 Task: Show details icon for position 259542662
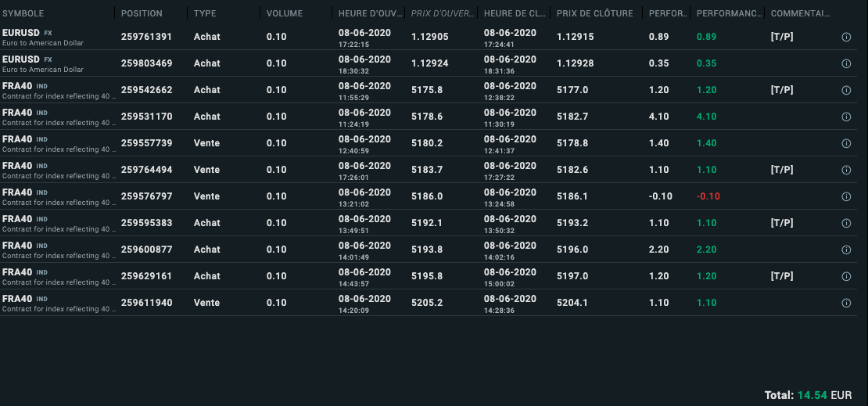point(846,91)
